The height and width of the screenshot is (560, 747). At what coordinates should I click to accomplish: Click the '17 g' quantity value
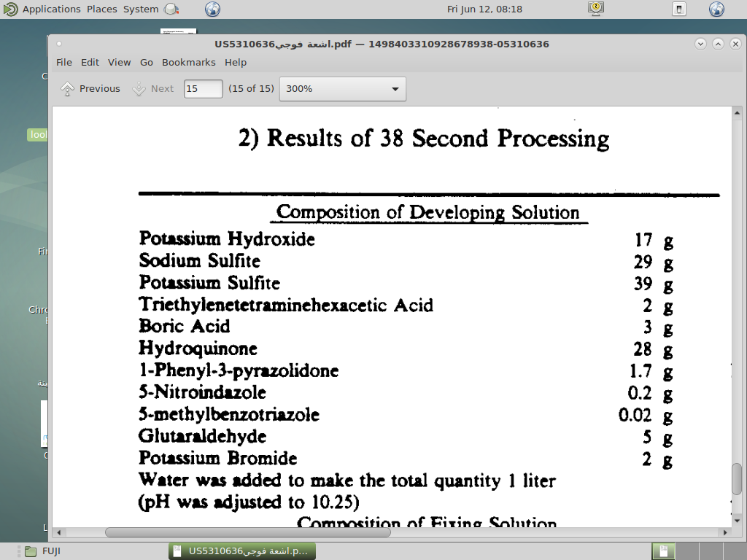tap(654, 239)
